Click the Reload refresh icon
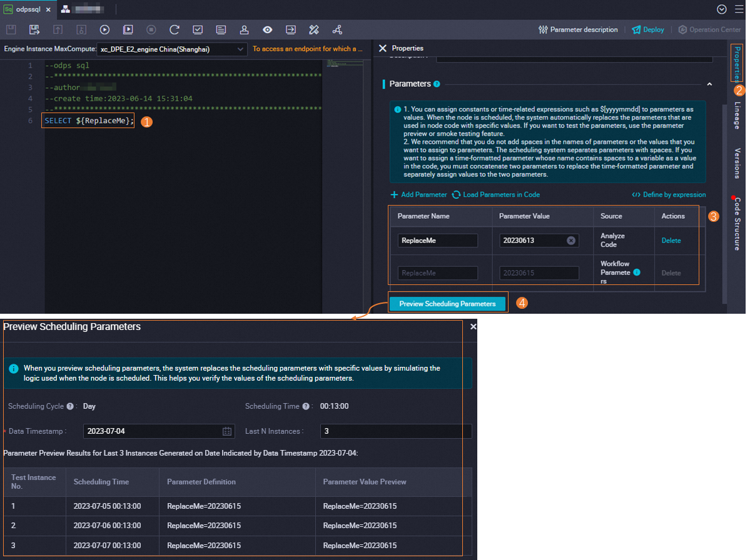This screenshot has width=750, height=560. (x=175, y=29)
